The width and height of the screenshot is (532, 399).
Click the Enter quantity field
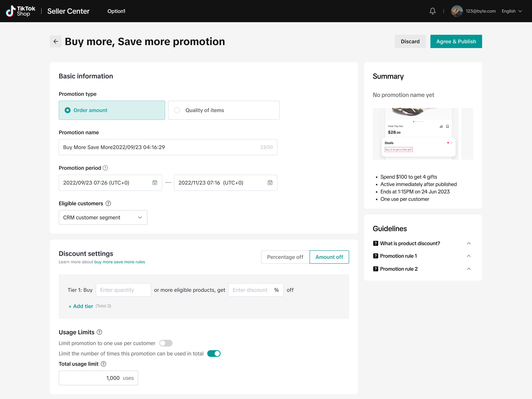click(123, 290)
